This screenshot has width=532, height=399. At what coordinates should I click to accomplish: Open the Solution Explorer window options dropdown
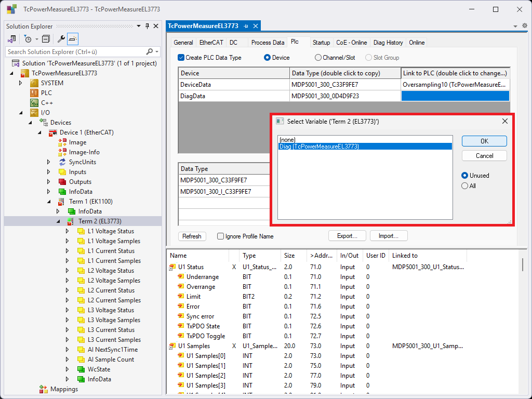coord(139,26)
